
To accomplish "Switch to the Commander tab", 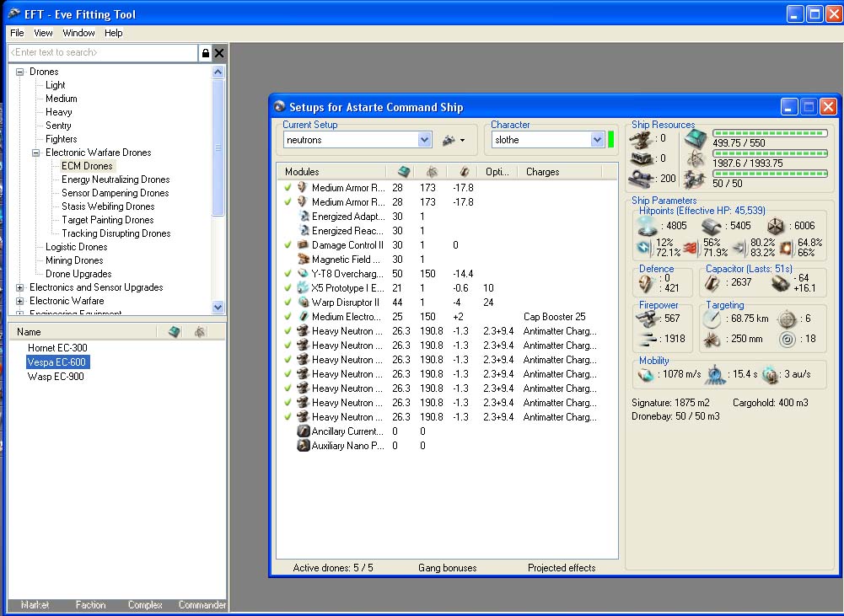I will tap(202, 605).
